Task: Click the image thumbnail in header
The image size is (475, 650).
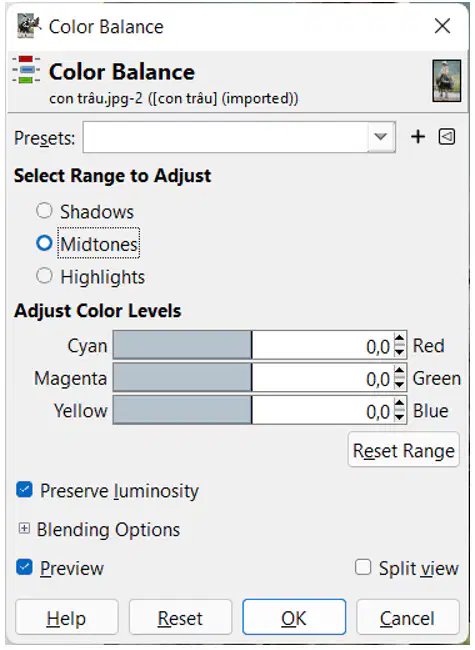Action: point(446,80)
